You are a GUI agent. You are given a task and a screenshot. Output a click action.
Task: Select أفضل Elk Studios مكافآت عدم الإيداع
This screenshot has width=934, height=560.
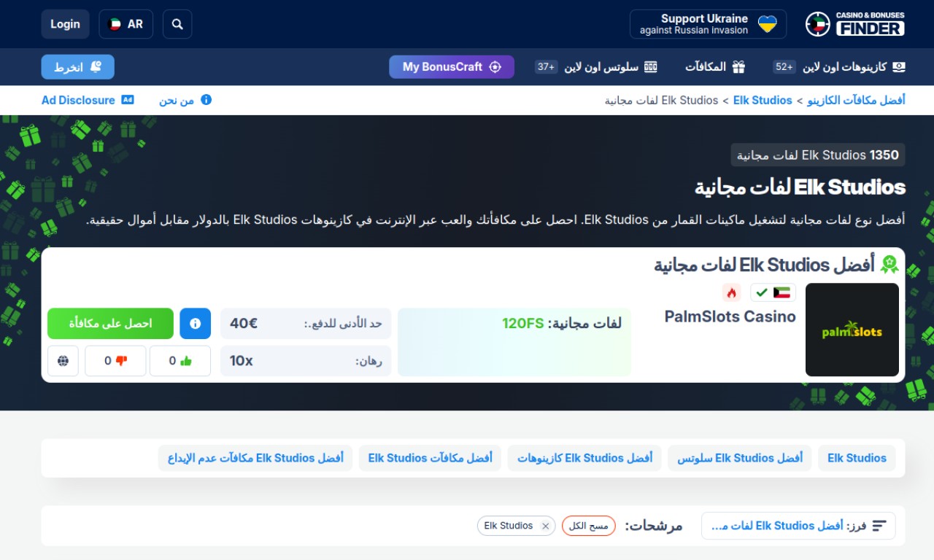[x=255, y=458]
